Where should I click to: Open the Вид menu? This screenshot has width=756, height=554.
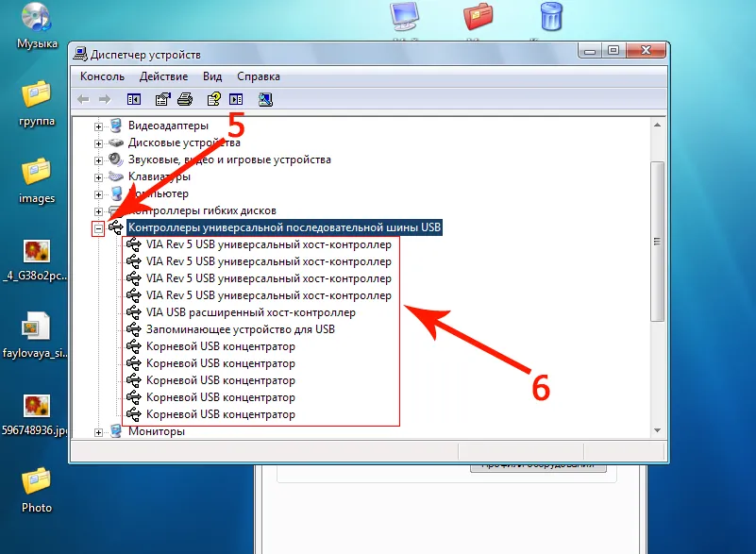click(212, 76)
